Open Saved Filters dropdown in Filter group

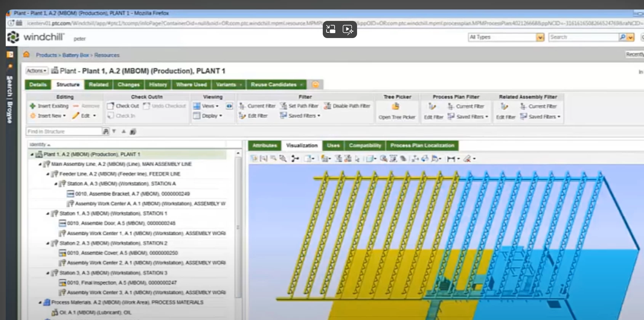click(x=300, y=116)
